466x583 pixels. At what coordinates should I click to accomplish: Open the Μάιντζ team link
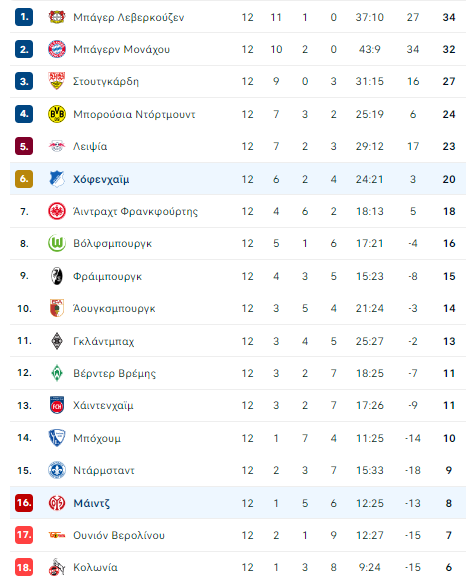click(91, 503)
